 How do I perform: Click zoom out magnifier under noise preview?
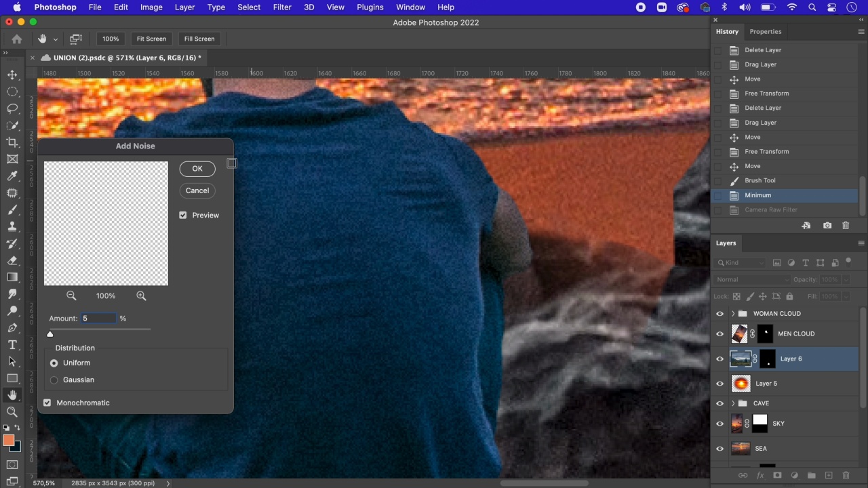tap(71, 296)
